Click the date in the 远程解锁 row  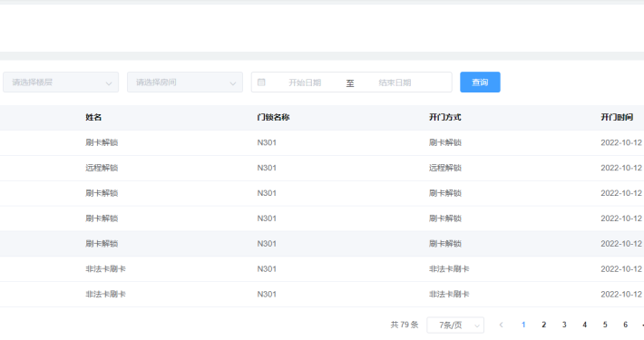point(621,168)
